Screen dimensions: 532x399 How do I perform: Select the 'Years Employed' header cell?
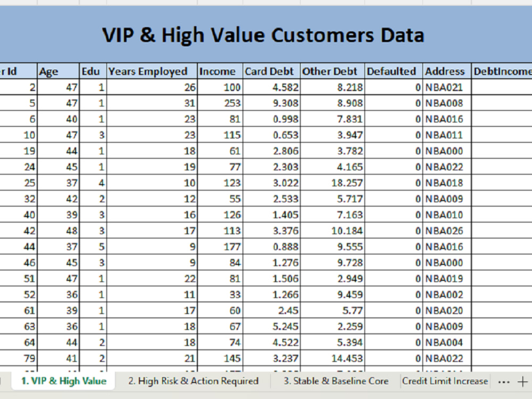pyautogui.click(x=152, y=71)
